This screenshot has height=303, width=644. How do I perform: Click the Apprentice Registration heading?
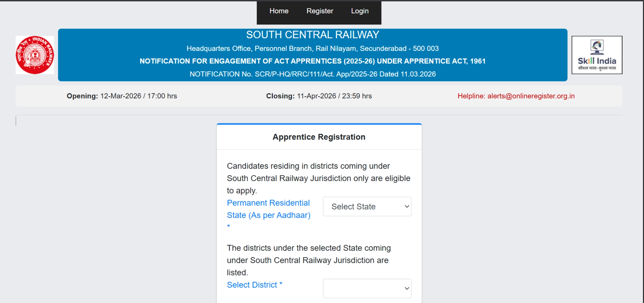tap(318, 137)
